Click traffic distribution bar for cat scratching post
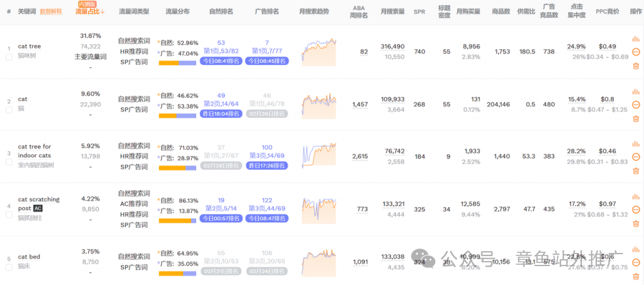 pyautogui.click(x=177, y=221)
